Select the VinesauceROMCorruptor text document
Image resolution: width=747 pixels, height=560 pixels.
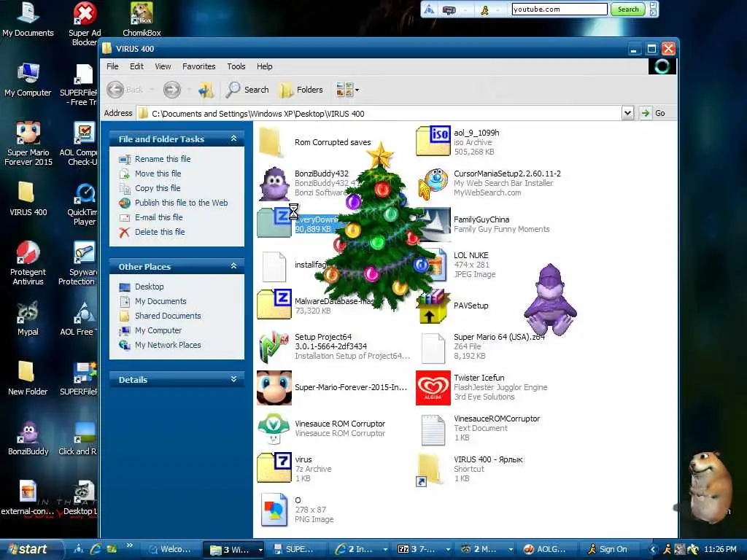click(x=480, y=428)
